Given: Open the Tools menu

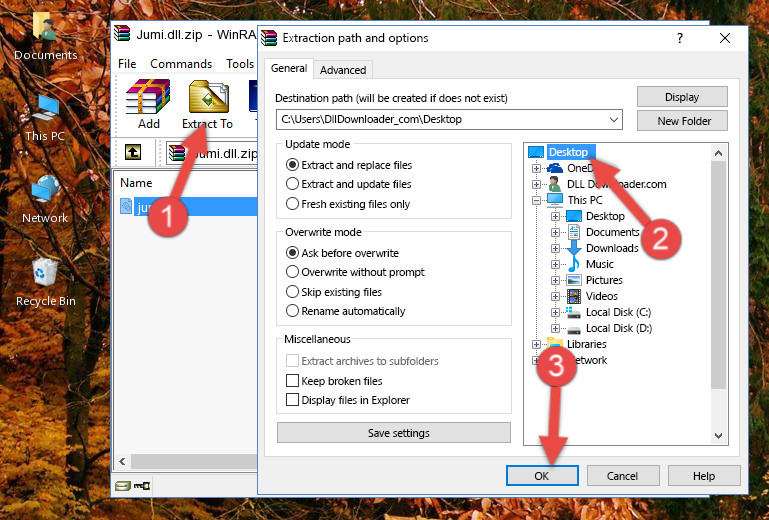Looking at the screenshot, I should (x=240, y=64).
